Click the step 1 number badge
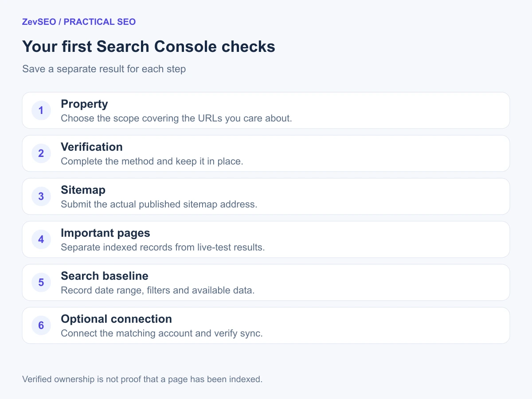 click(41, 110)
